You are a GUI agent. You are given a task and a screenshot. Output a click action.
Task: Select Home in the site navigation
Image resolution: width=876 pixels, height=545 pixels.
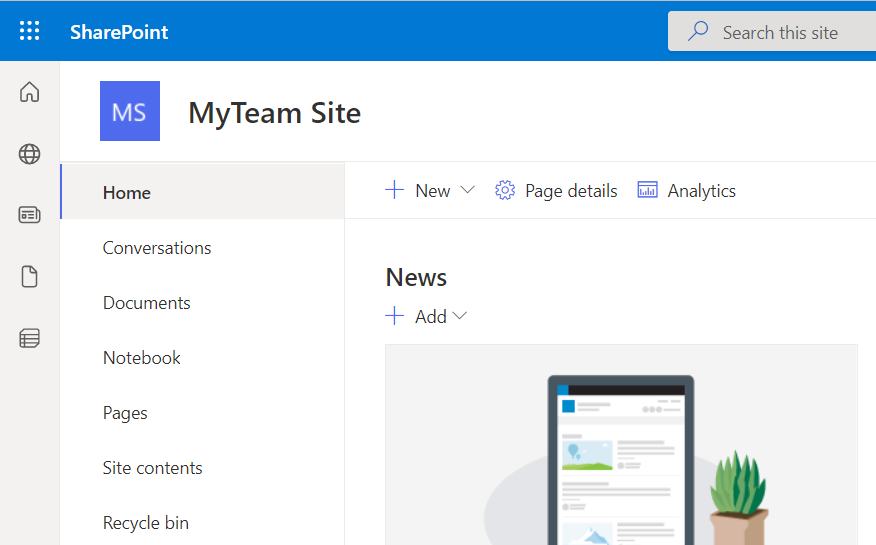click(127, 193)
